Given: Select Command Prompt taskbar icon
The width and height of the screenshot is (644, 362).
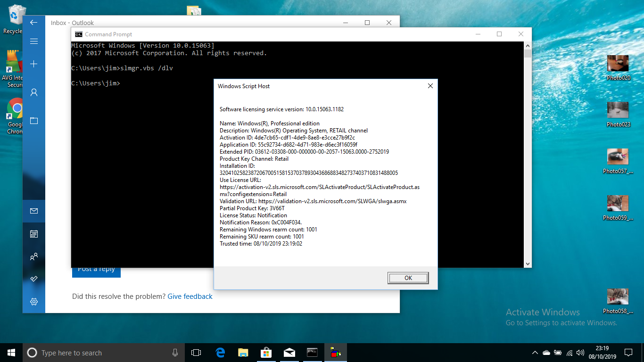Looking at the screenshot, I should [x=312, y=353].
